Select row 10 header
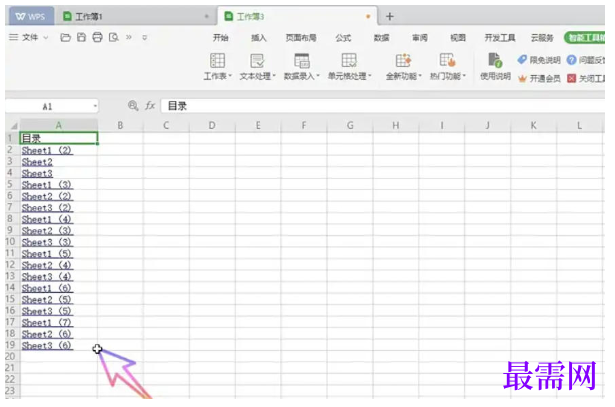 coord(11,242)
